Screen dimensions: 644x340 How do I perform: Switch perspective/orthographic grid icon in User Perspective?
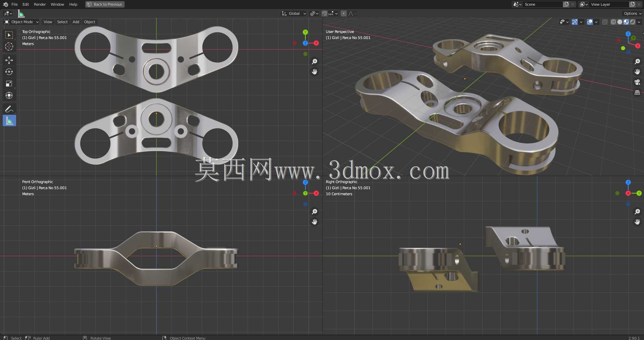637,92
